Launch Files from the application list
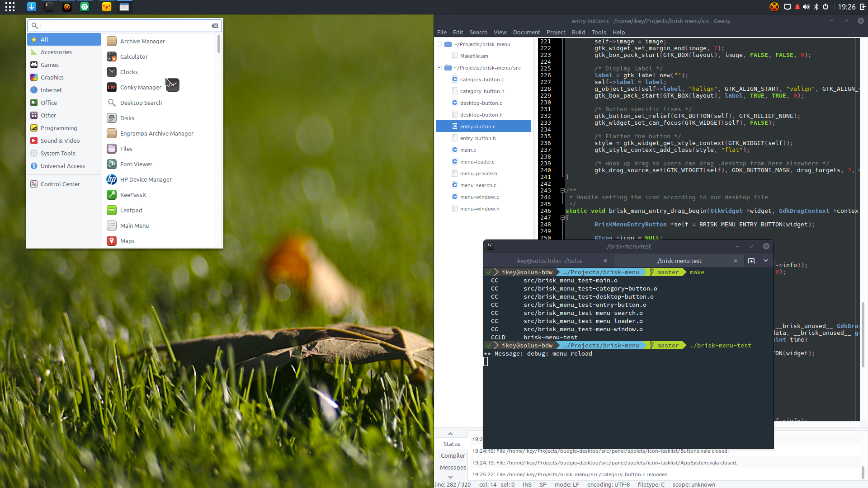Image resolution: width=868 pixels, height=488 pixels. [159, 149]
